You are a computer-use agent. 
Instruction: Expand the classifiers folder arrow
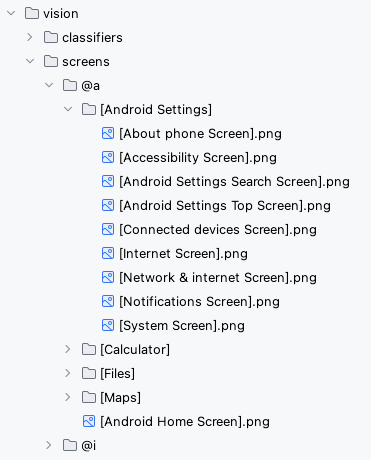(30, 37)
